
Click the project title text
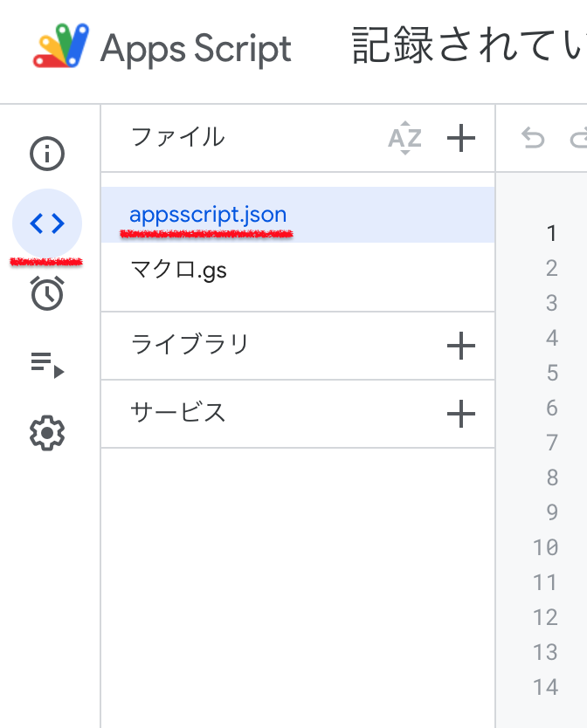point(468,47)
